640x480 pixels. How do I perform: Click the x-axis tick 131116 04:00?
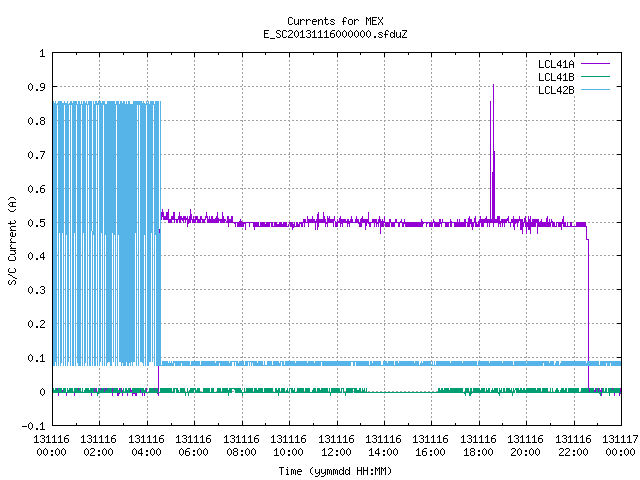tap(146, 446)
